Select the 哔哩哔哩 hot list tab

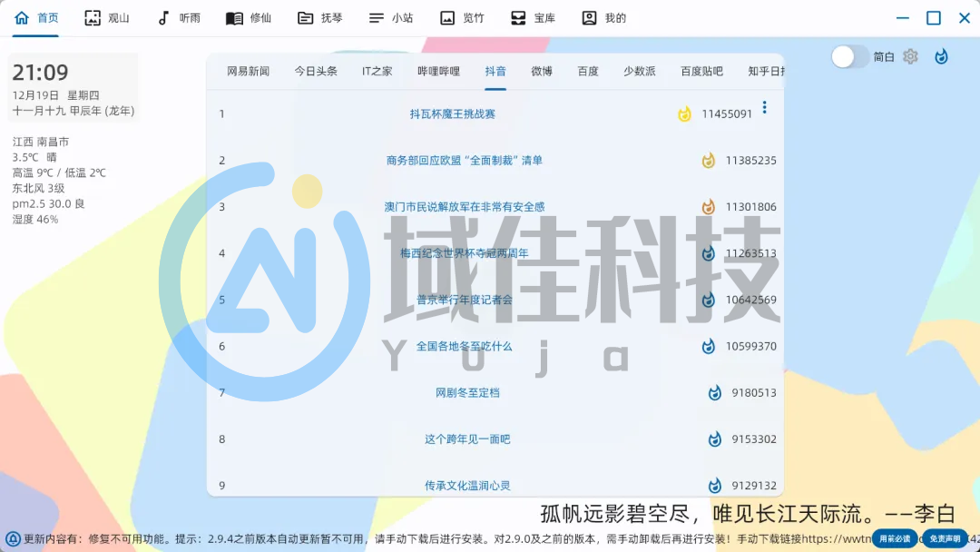(x=439, y=71)
